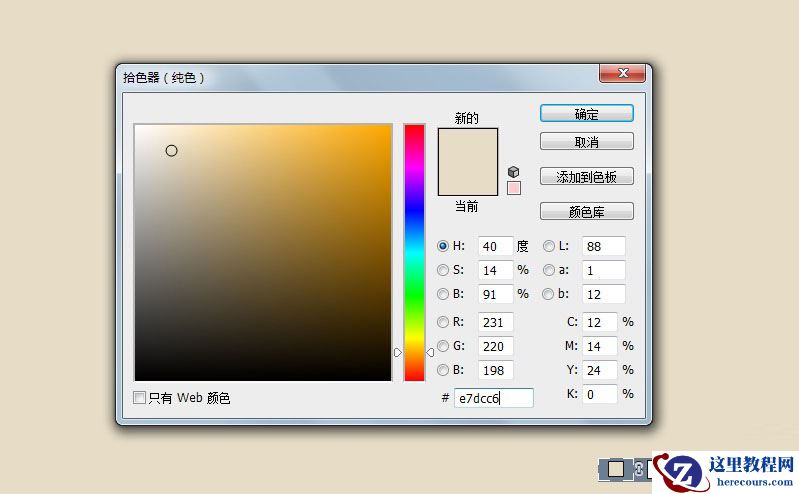Select the B radio button beside value 91

coord(443,294)
